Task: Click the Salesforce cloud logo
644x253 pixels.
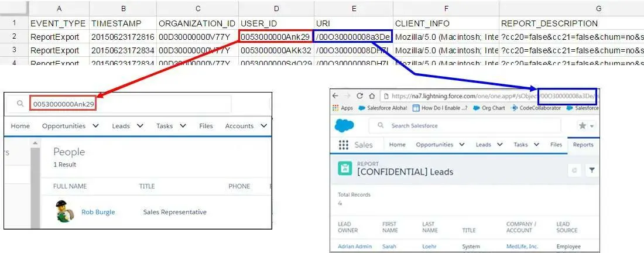Action: (344, 126)
